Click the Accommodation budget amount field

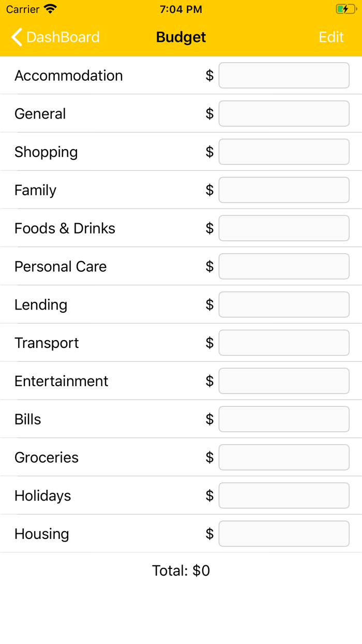284,76
